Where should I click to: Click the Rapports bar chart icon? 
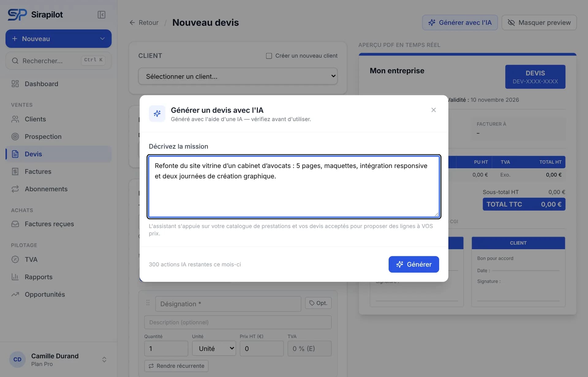15,277
